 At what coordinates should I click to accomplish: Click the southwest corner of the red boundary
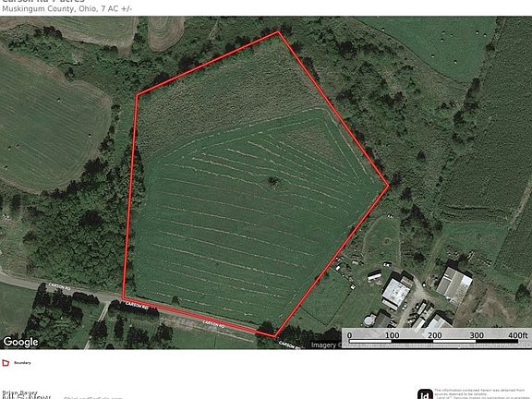(x=123, y=298)
